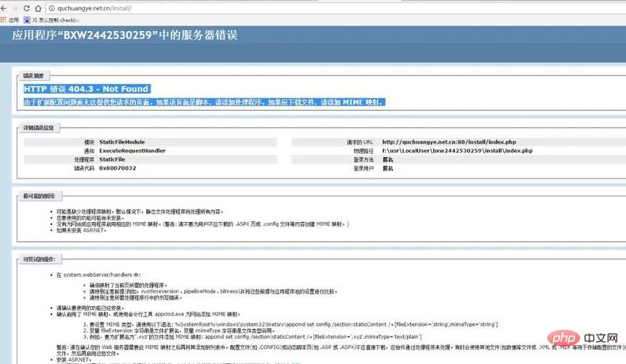Click the HTTP 错误 404.3 - Not Found heading

(86, 89)
